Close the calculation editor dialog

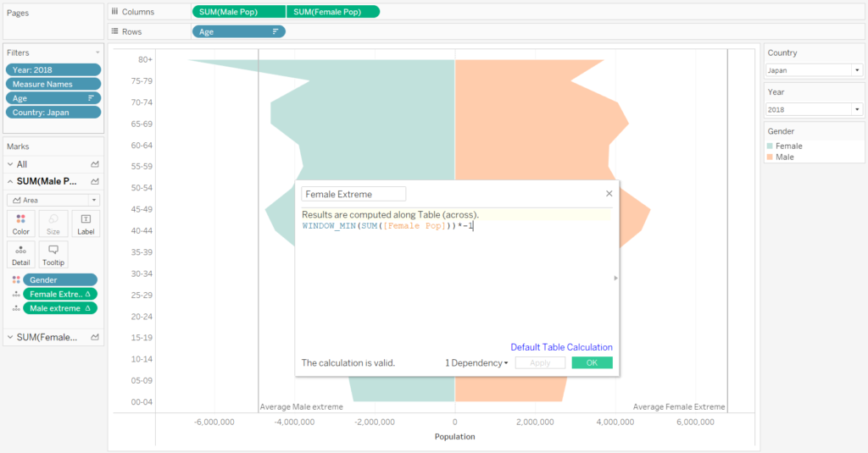click(x=609, y=194)
